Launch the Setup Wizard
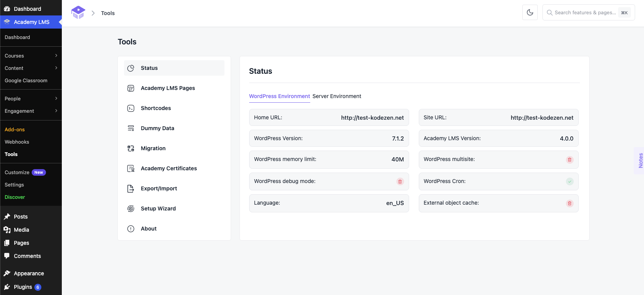Image resolution: width=644 pixels, height=295 pixels. click(174, 209)
